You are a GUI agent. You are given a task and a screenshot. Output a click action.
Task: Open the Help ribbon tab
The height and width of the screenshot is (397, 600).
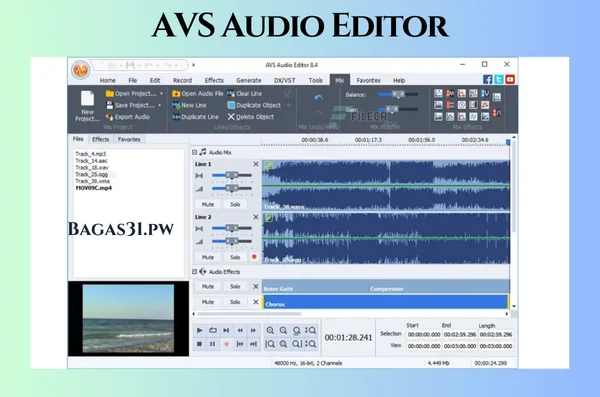pyautogui.click(x=399, y=80)
